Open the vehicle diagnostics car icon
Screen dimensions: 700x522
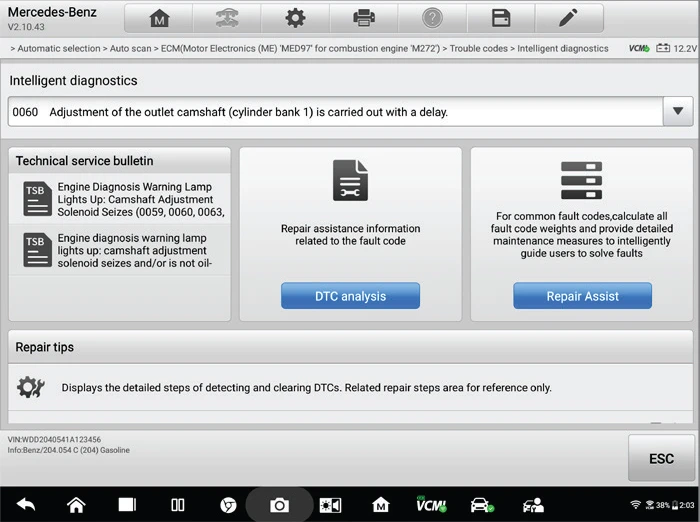click(x=482, y=505)
